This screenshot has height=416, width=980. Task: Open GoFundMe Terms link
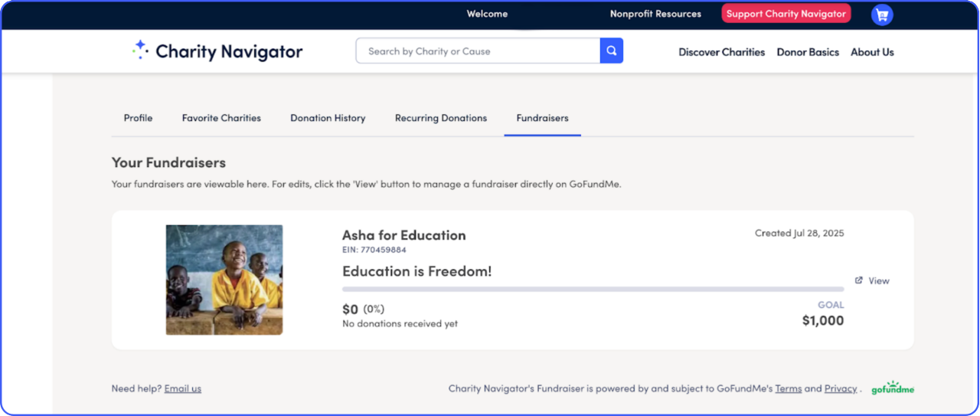pyautogui.click(x=788, y=388)
